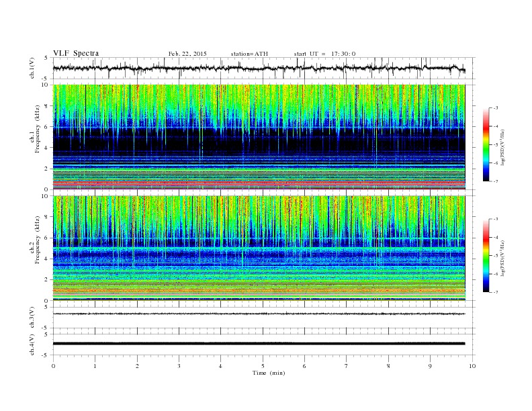
Task: Click time axis tick label "3"
Action: [179, 366]
